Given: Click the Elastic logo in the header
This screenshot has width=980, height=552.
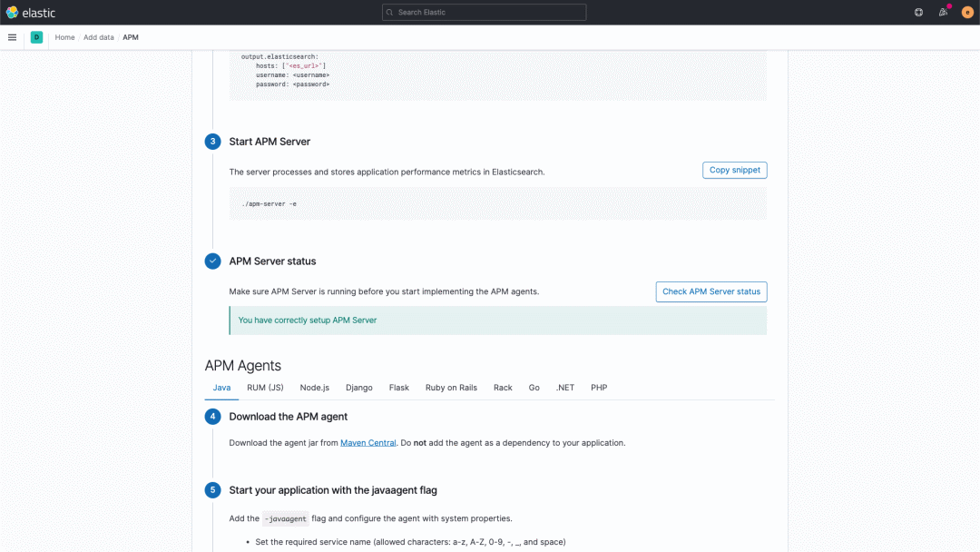Looking at the screenshot, I should click(32, 12).
